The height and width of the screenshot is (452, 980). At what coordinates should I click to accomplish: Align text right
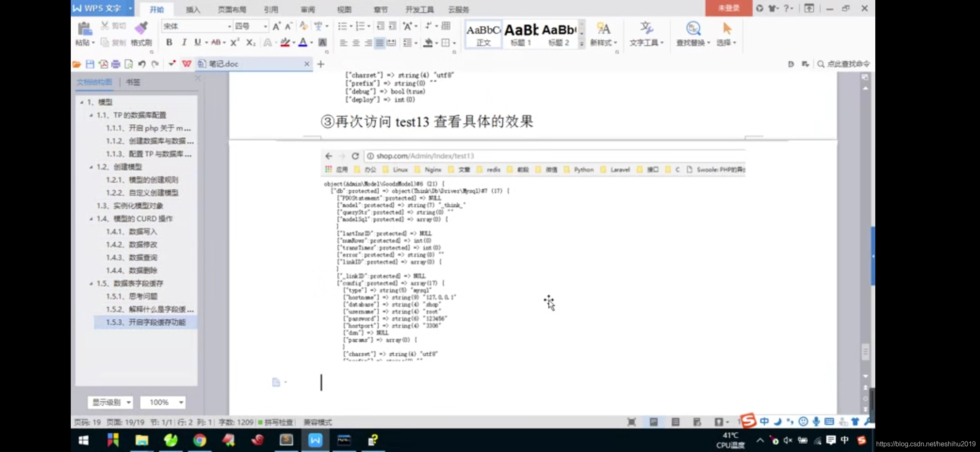pos(368,43)
